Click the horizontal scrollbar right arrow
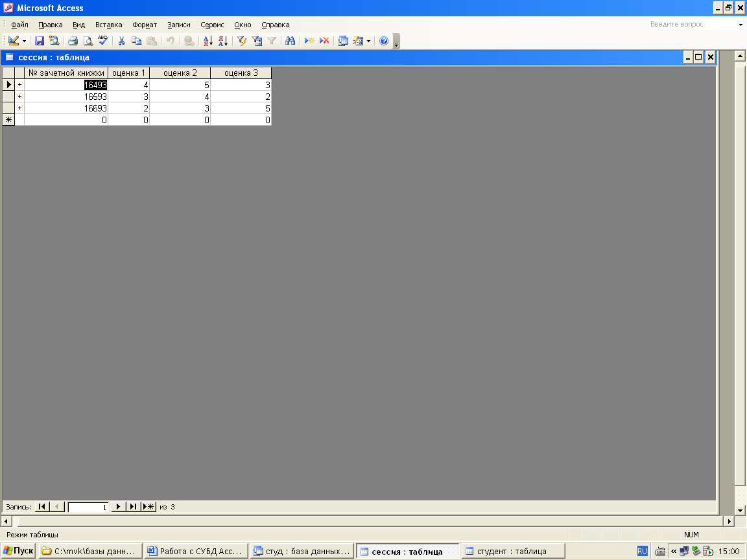The image size is (747, 560). point(729,521)
